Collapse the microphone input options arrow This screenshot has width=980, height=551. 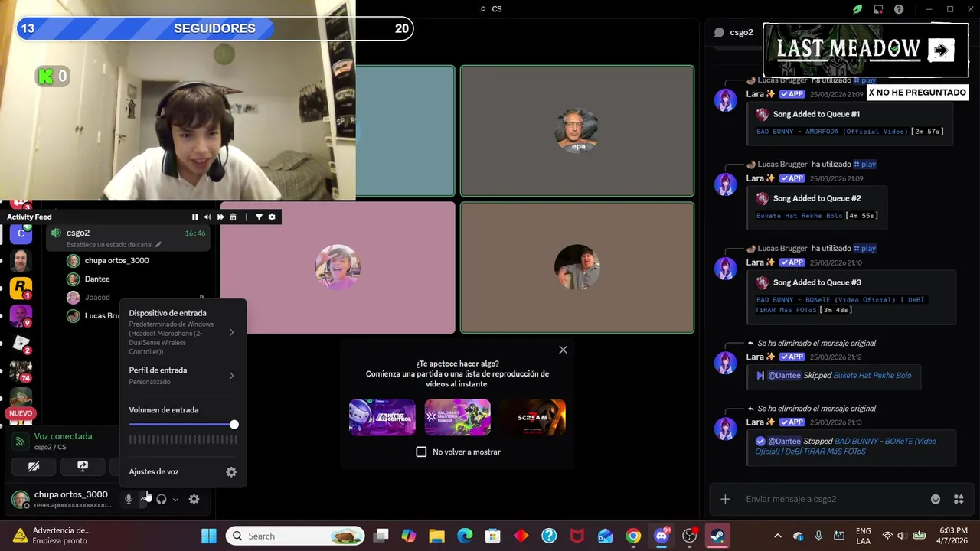[x=143, y=499]
